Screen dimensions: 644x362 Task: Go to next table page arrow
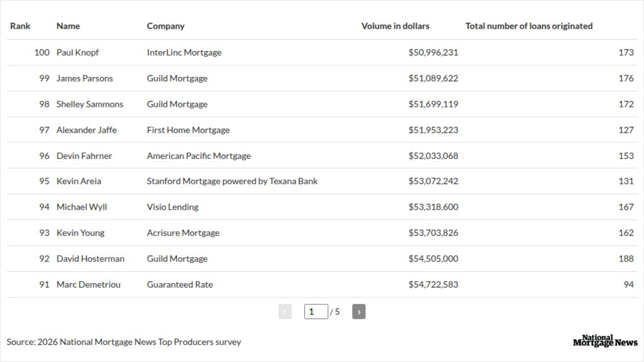[x=359, y=312]
